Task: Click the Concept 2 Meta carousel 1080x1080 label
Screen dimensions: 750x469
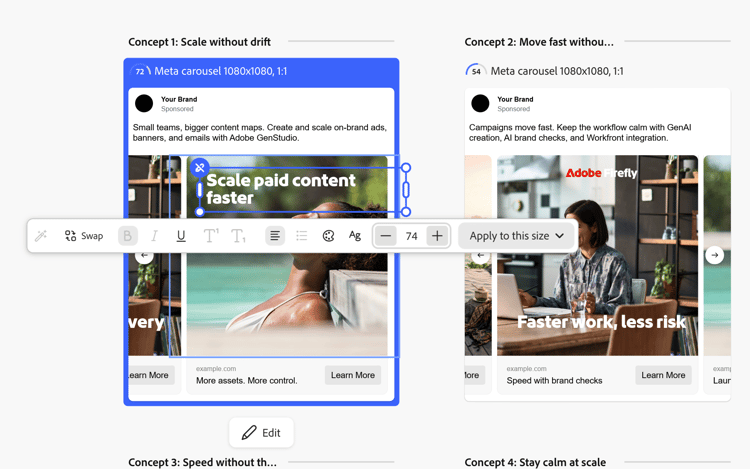Action: pyautogui.click(x=557, y=71)
